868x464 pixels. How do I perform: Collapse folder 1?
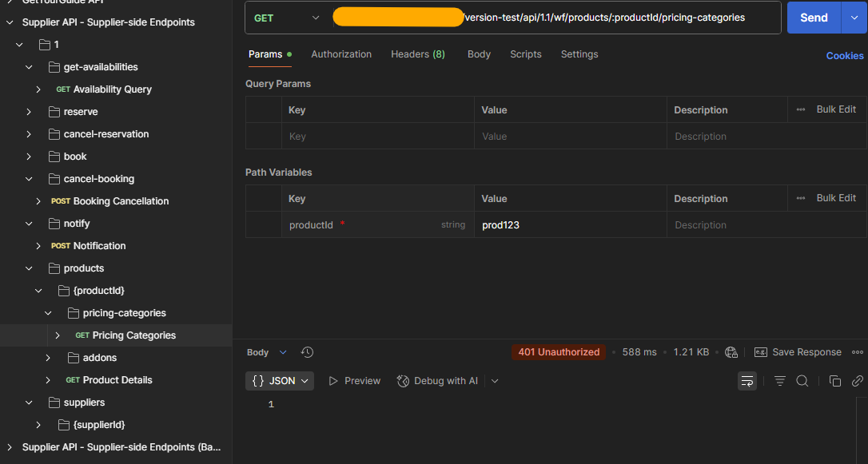[19, 45]
